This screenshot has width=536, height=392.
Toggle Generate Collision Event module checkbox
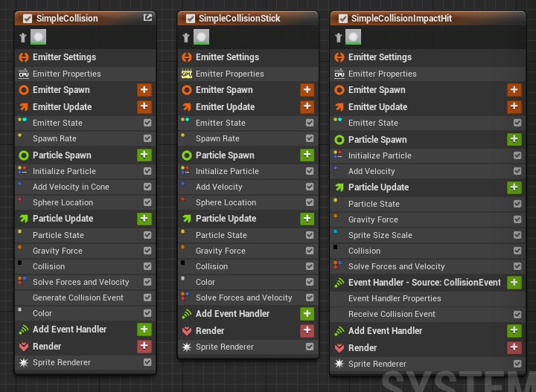[147, 298]
